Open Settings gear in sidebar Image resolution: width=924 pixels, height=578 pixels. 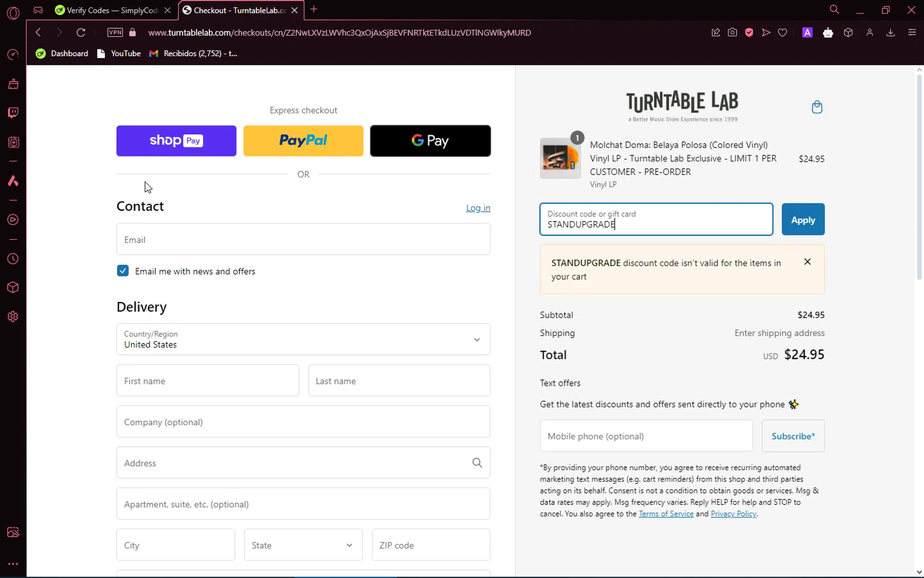pyautogui.click(x=13, y=317)
